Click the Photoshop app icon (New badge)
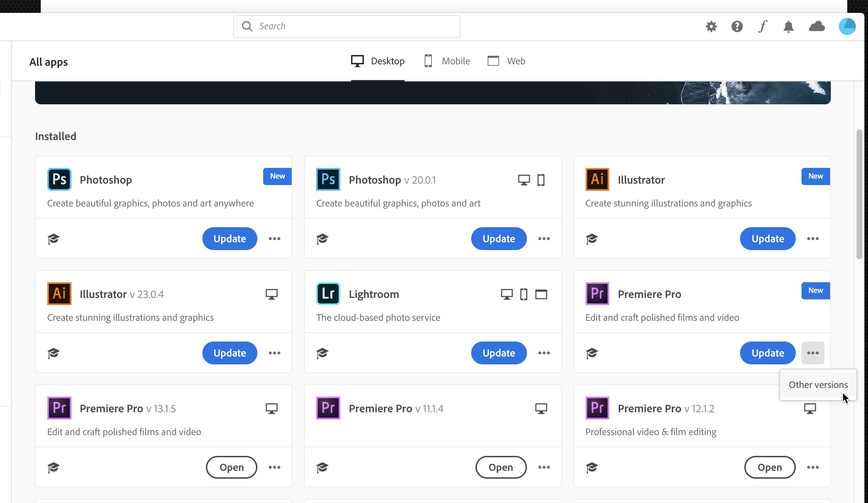 tap(59, 179)
